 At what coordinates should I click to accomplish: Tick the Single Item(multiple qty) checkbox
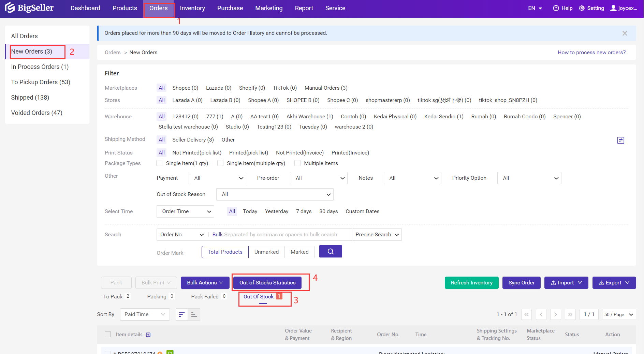[220, 163]
